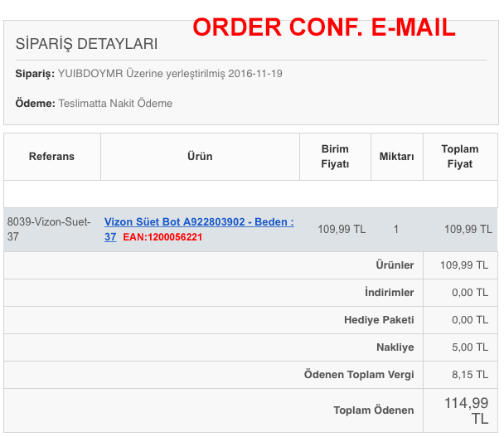This screenshot has height=437, width=504.
Task: Select the 114,99 TL grand total
Action: coord(467,410)
